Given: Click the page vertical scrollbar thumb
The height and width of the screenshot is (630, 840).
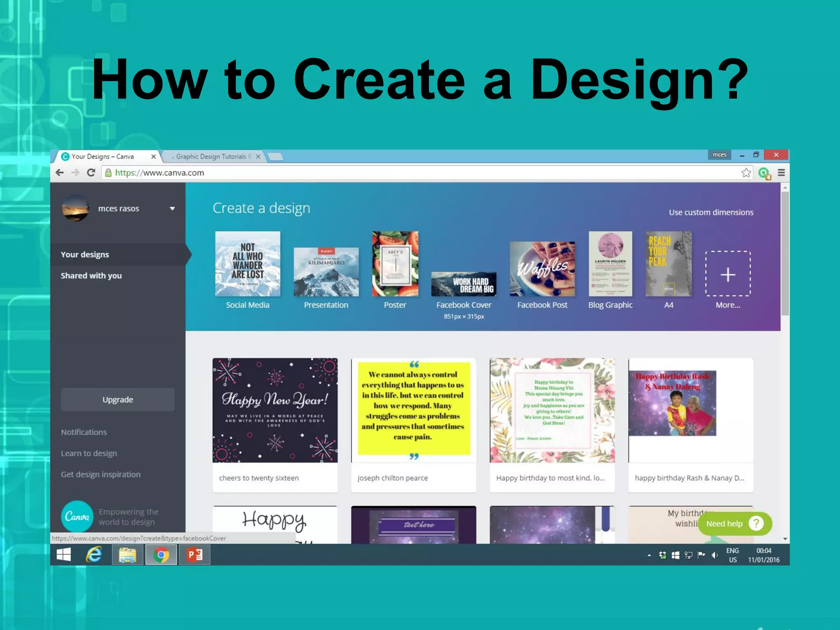Looking at the screenshot, I should (x=785, y=253).
